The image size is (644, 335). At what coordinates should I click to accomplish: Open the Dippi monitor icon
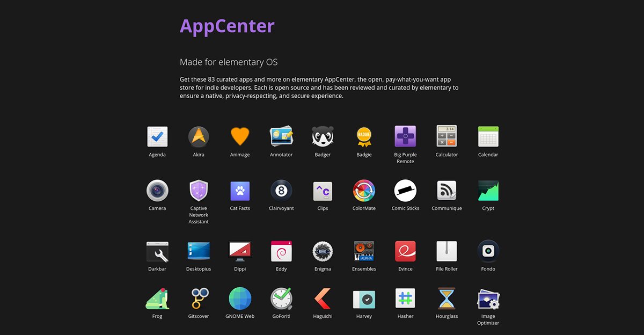pyautogui.click(x=240, y=251)
